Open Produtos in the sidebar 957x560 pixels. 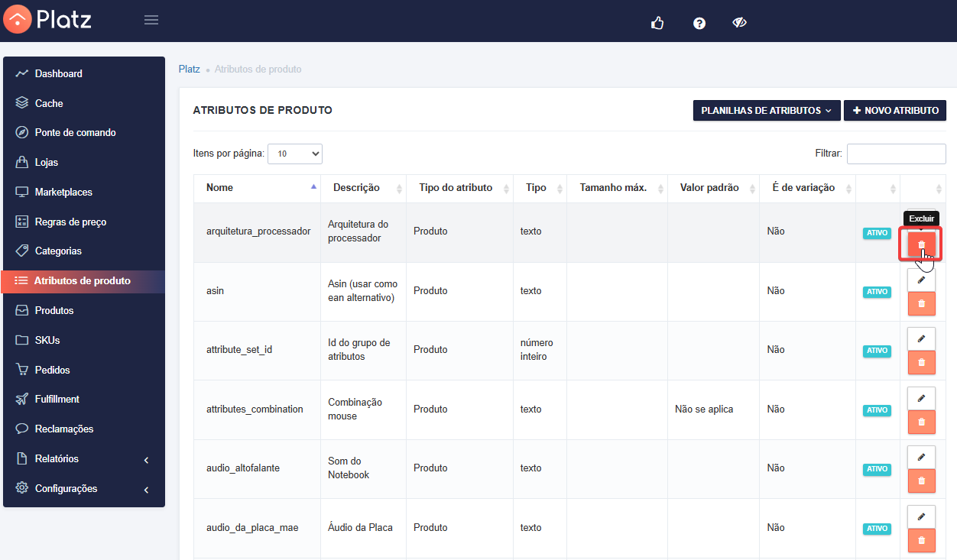coord(84,310)
